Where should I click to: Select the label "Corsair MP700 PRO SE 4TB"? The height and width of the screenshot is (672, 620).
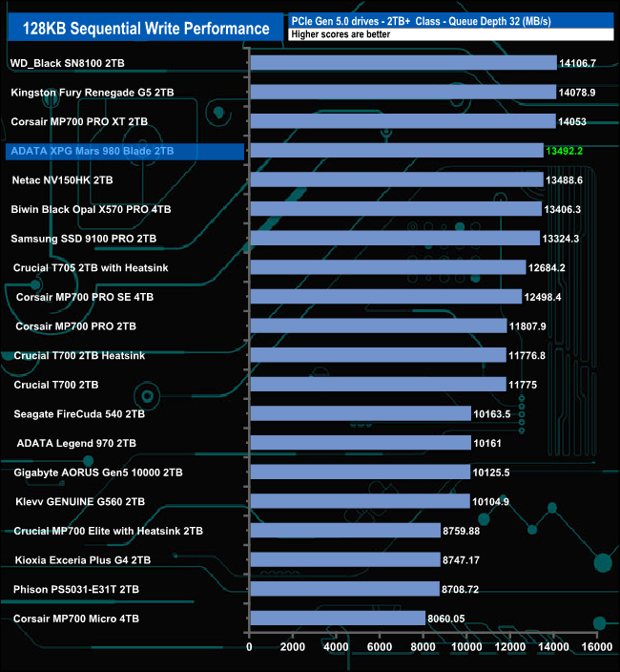85,297
